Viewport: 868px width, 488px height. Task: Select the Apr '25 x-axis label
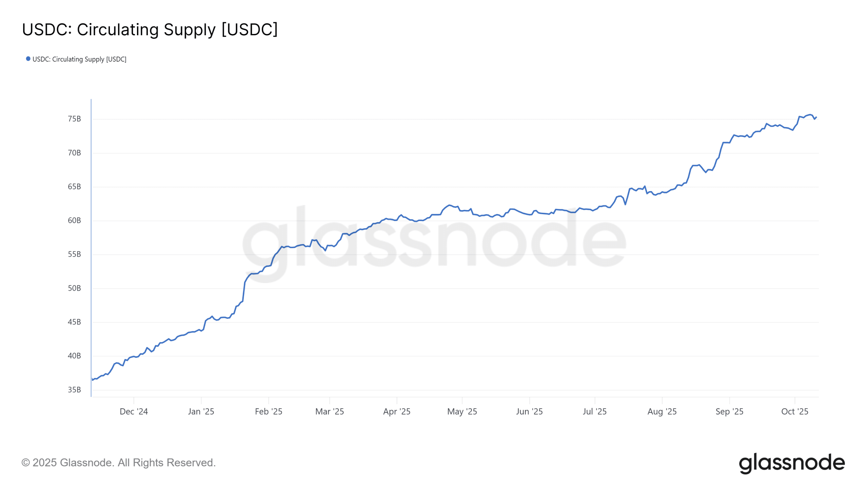click(x=397, y=411)
